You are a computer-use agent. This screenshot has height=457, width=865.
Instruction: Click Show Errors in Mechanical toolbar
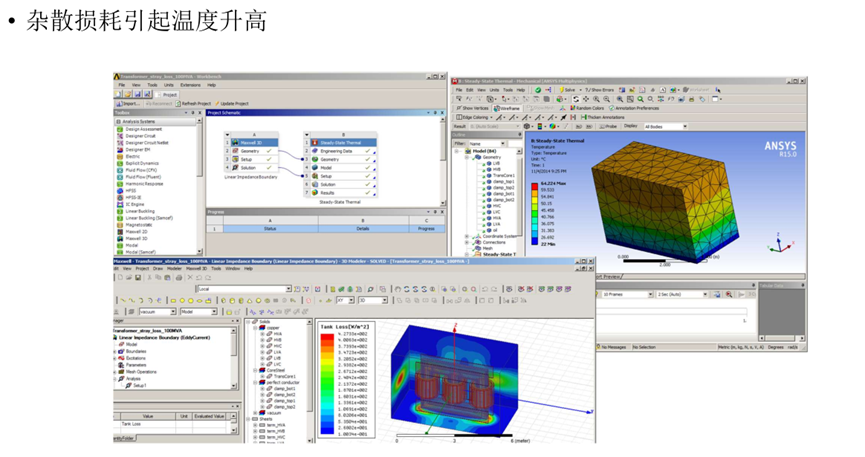600,89
